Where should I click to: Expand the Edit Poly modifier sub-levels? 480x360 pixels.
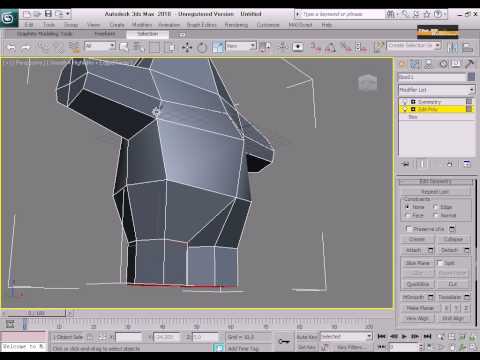tap(413, 109)
